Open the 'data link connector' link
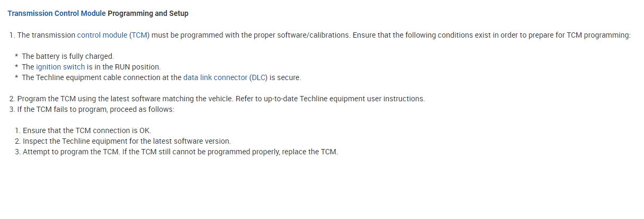The image size is (644, 219). (x=215, y=77)
